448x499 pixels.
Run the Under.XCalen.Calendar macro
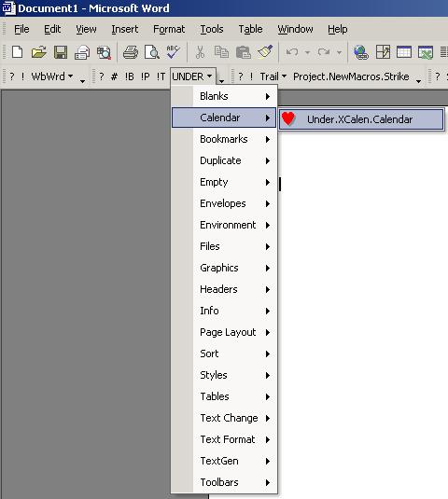[361, 119]
